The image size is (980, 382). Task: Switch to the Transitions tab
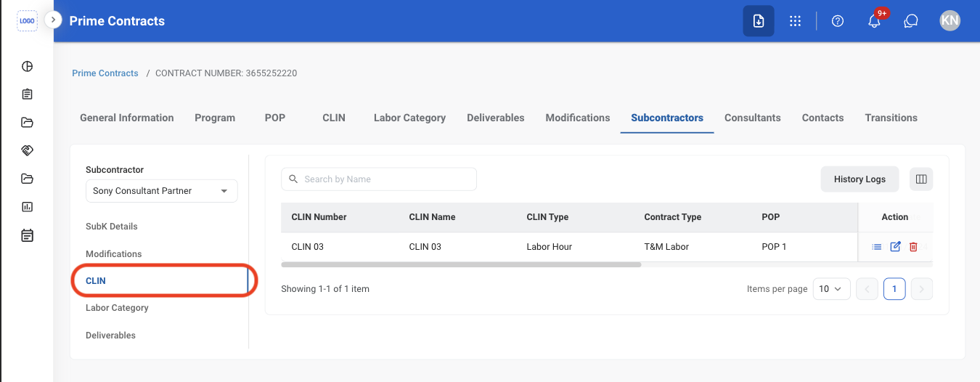[891, 118]
